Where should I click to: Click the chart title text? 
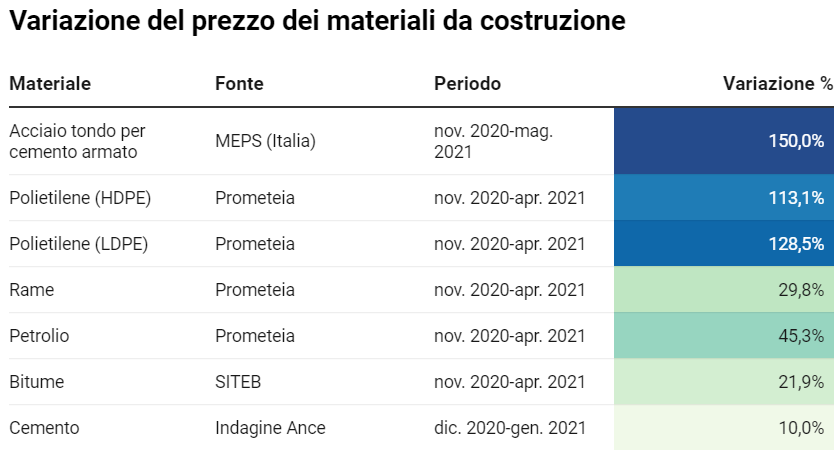coord(318,22)
